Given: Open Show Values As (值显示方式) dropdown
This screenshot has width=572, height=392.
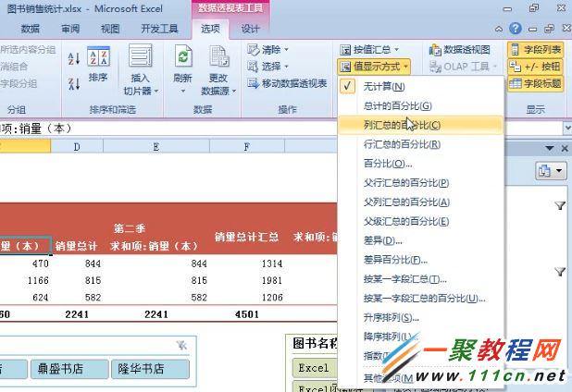Looking at the screenshot, I should coord(374,67).
